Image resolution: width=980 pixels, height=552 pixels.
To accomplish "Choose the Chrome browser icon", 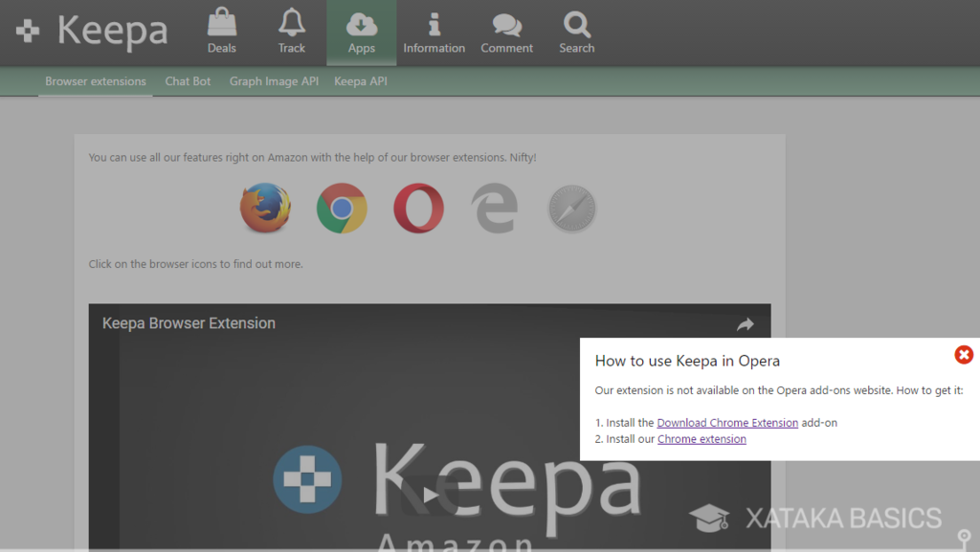I will point(342,209).
